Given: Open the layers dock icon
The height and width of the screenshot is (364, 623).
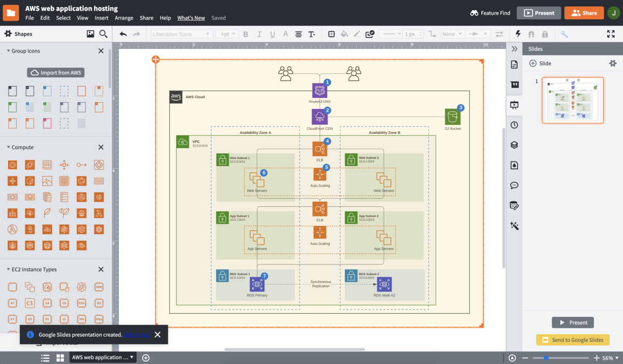Looking at the screenshot, I should point(514,145).
